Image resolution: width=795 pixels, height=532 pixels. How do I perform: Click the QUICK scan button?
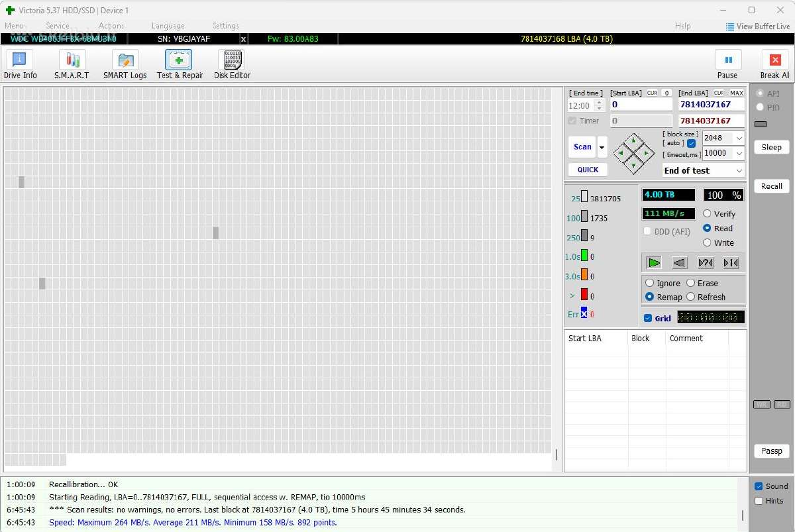[x=588, y=170]
